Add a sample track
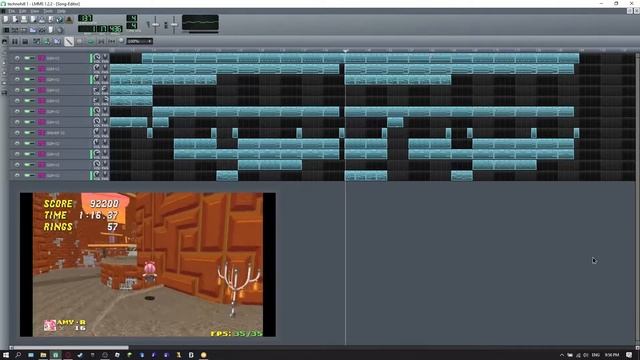The height and width of the screenshot is (360, 640). tap(47, 41)
